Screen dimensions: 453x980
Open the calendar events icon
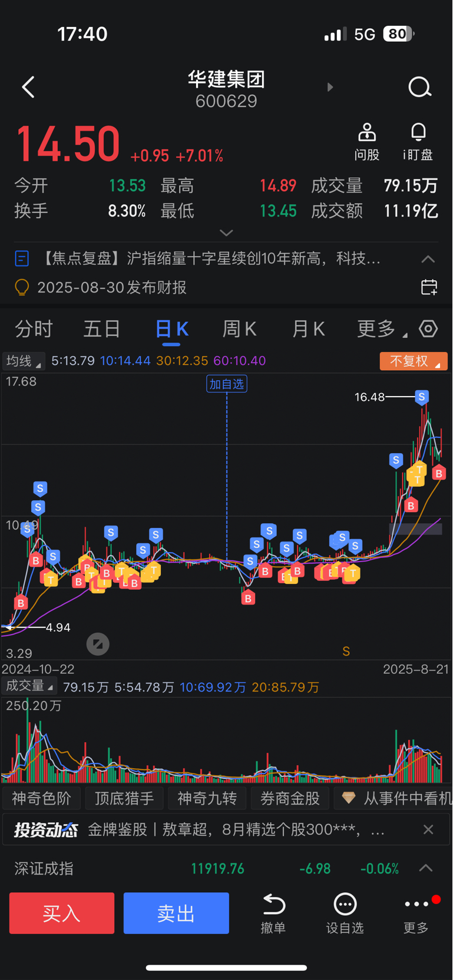click(429, 287)
